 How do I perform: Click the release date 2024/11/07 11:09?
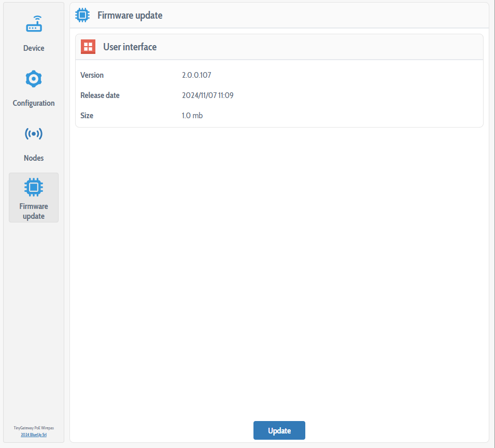pos(207,95)
